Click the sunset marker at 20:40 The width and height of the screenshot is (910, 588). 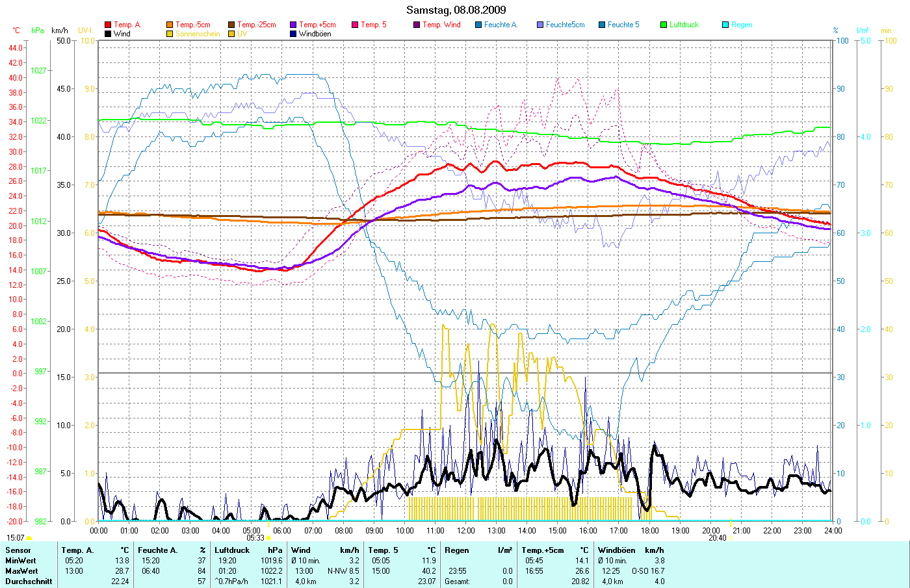coord(731,538)
